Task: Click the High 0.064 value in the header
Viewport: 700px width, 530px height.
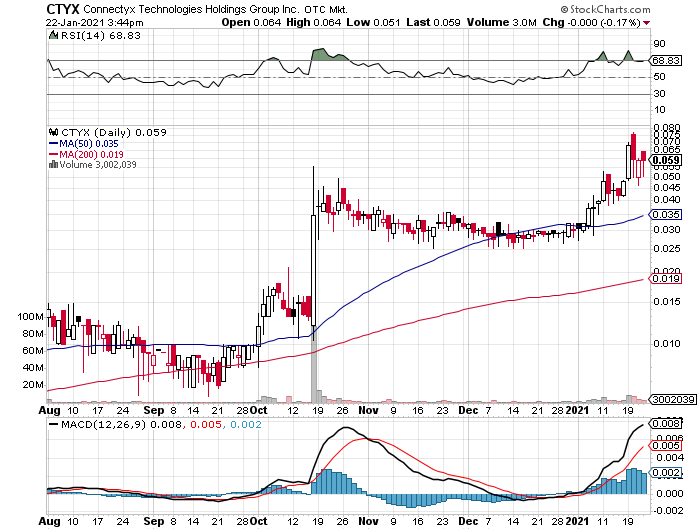Action: tap(313, 22)
